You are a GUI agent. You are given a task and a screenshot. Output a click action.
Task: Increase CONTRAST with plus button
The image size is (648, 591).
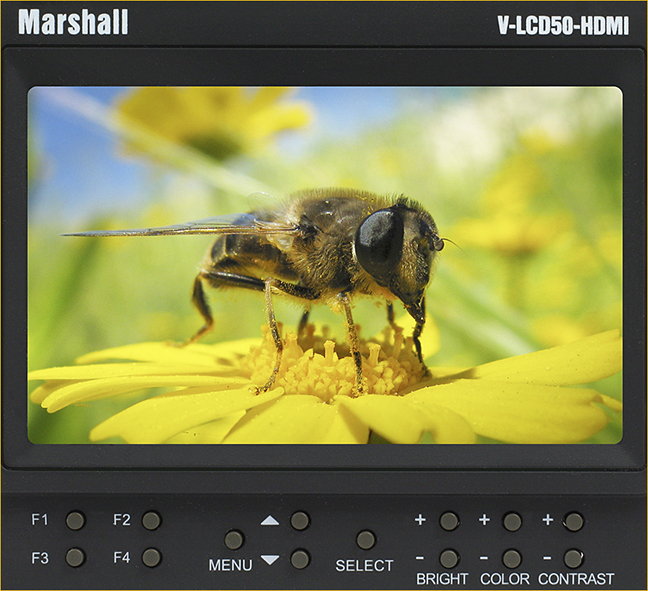point(574,522)
